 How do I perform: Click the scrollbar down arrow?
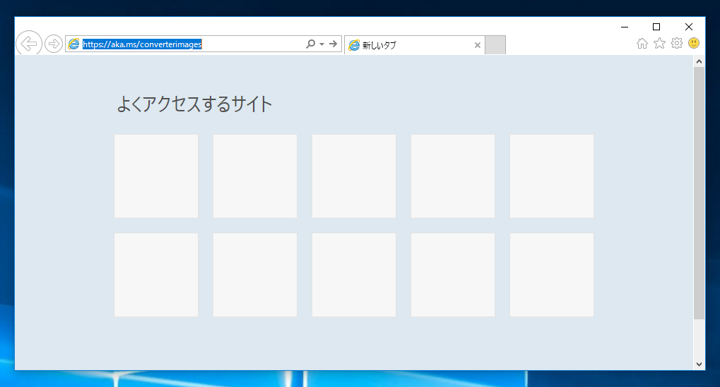pos(699,364)
